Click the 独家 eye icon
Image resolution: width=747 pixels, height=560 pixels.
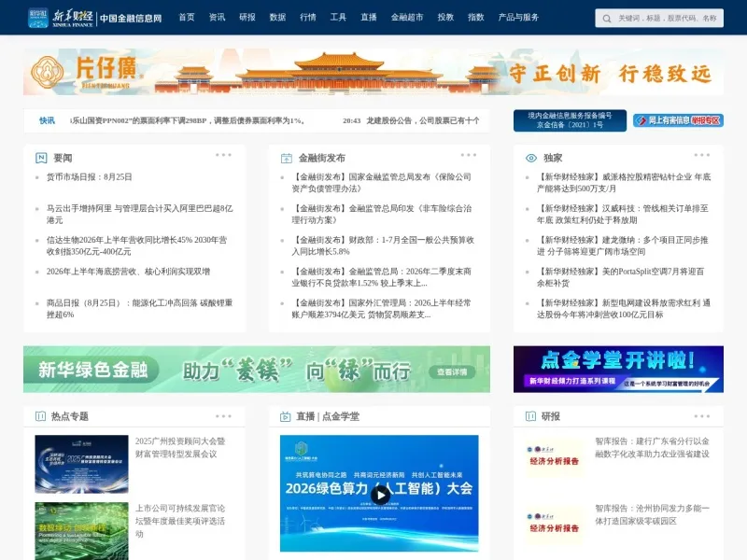click(531, 158)
